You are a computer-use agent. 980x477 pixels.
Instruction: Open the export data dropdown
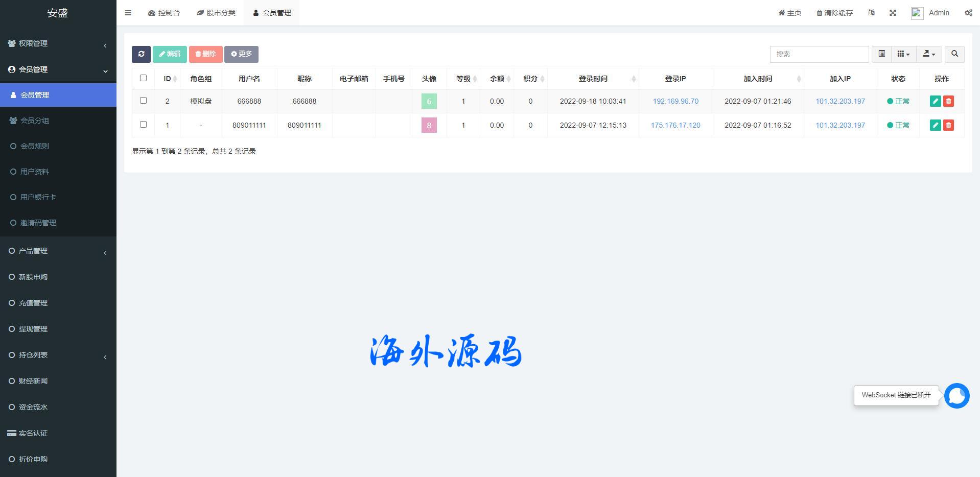coord(929,54)
